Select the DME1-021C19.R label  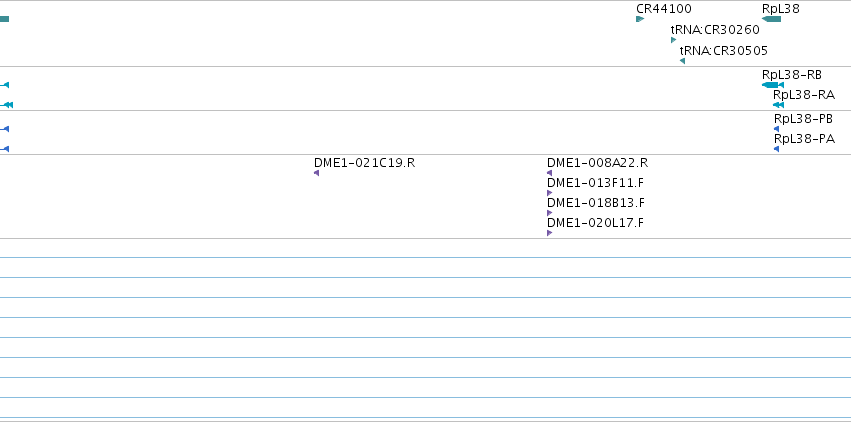point(364,163)
